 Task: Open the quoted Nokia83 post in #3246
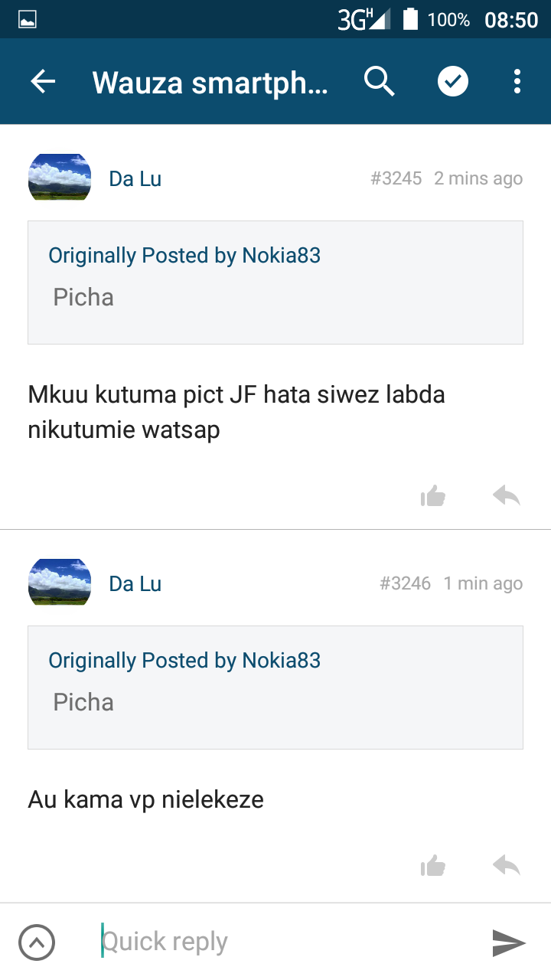275,687
